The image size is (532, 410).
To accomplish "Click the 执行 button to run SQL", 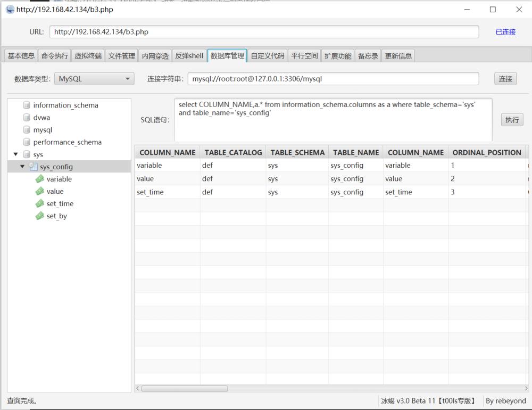I will [512, 120].
